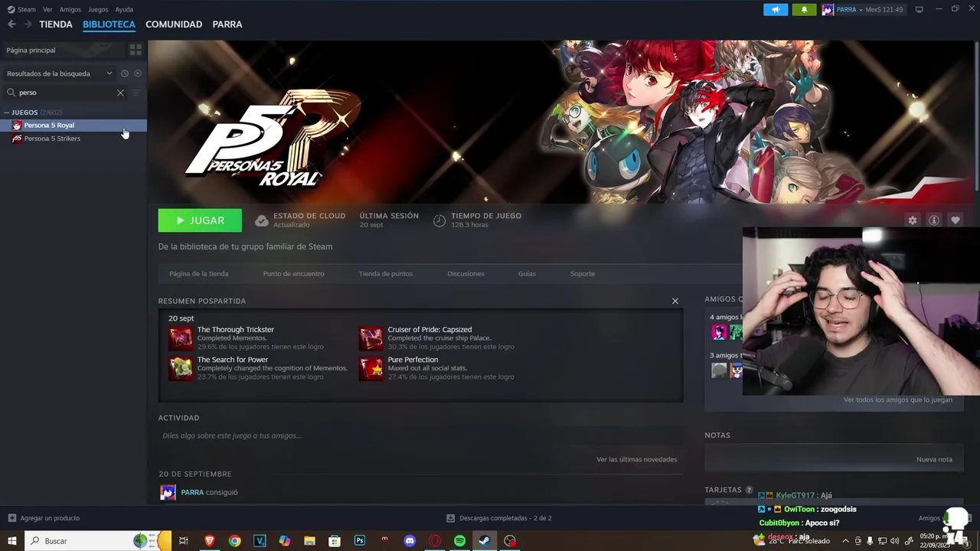This screenshot has width=980, height=551.
Task: Open the game info icon
Action: [x=934, y=220]
